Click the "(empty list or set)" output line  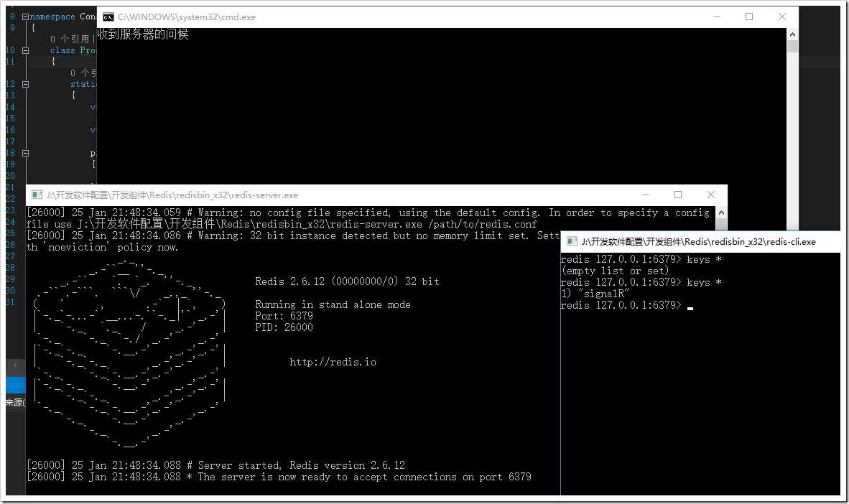point(615,271)
